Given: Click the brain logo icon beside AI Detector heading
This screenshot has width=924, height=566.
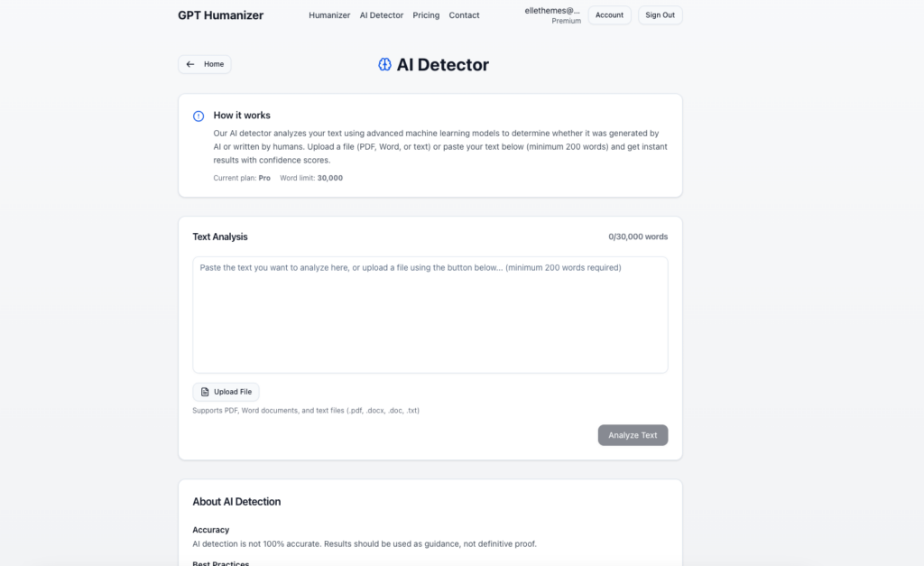Looking at the screenshot, I should click(x=384, y=64).
